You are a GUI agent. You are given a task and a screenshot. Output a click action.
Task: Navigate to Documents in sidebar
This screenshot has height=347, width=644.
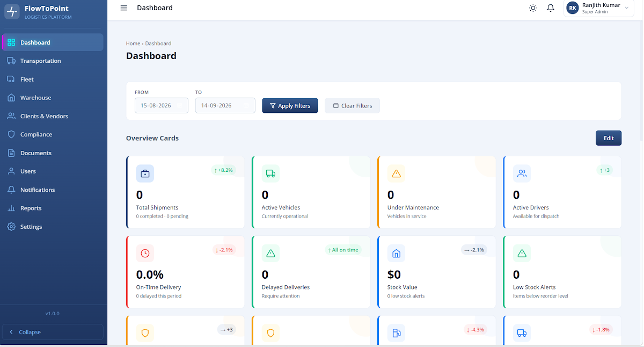coord(53,153)
